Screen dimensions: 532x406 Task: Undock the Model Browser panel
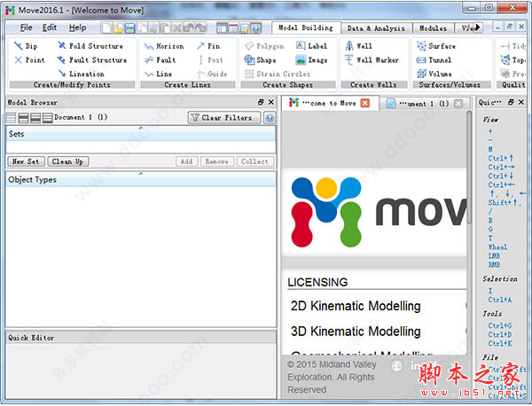click(261, 102)
